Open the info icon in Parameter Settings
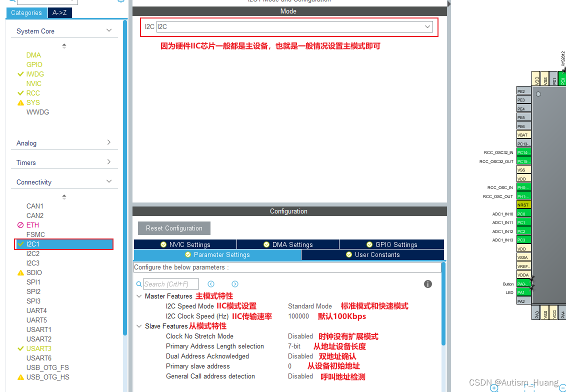This screenshot has height=392, width=566. [427, 284]
